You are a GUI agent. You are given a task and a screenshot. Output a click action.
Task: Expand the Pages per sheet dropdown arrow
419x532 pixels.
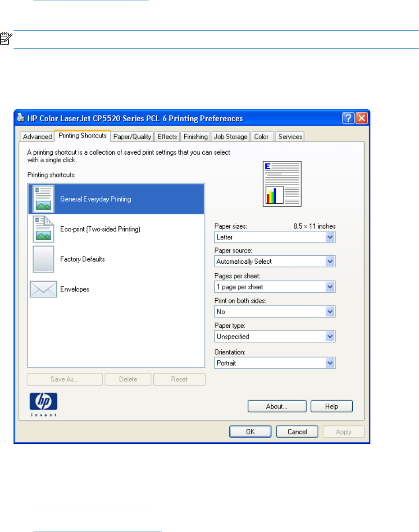(330, 287)
